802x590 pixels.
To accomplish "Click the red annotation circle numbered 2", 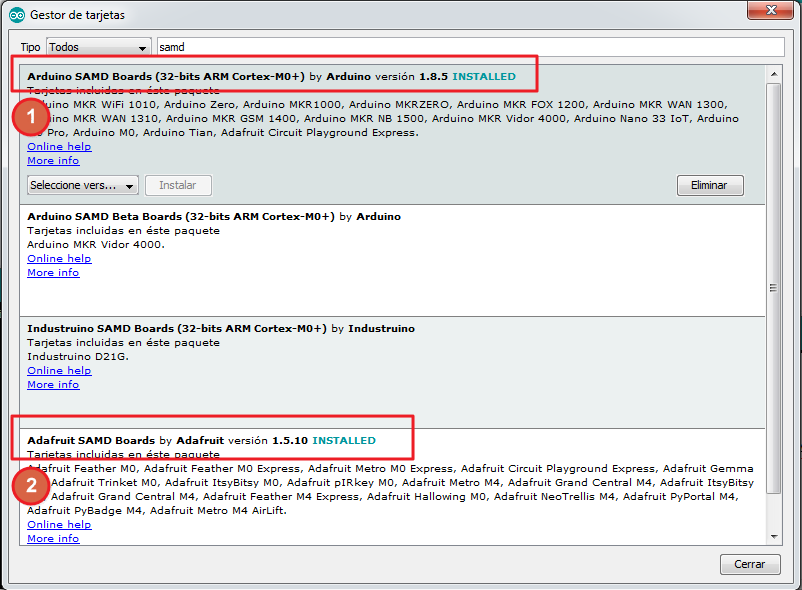I will click(31, 485).
